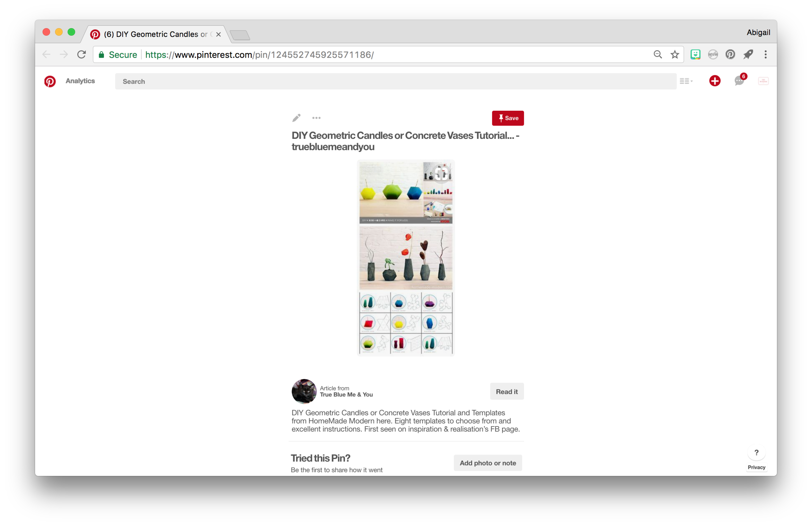Click the Pinterest logo home icon
812x526 pixels.
pyautogui.click(x=50, y=81)
